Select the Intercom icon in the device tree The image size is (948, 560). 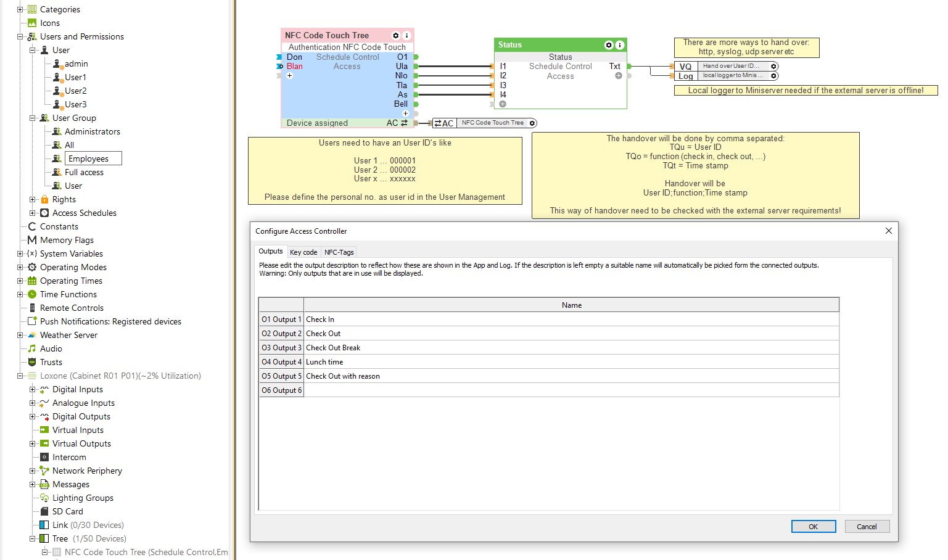44,457
